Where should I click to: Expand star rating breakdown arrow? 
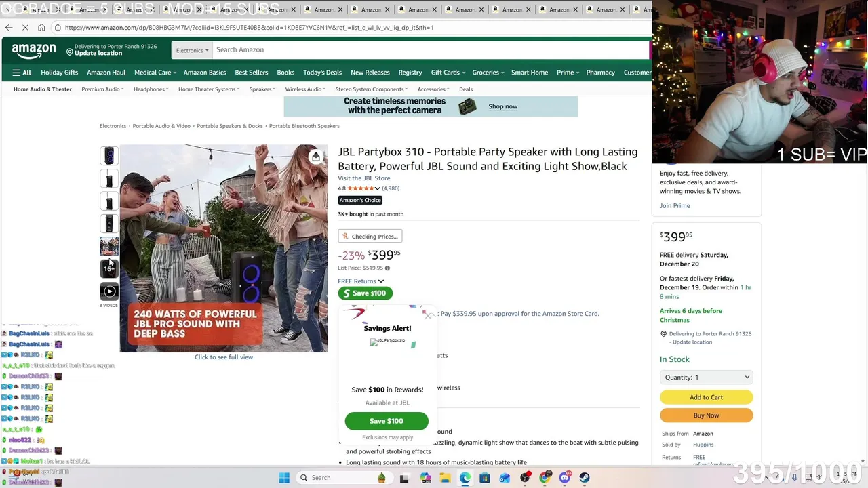coord(377,188)
